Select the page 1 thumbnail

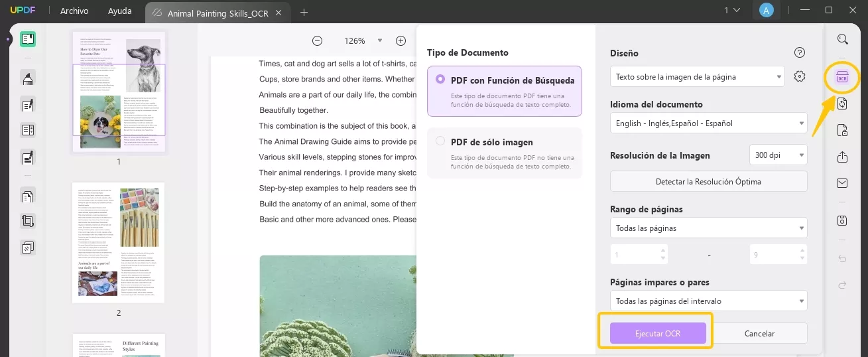click(x=119, y=92)
